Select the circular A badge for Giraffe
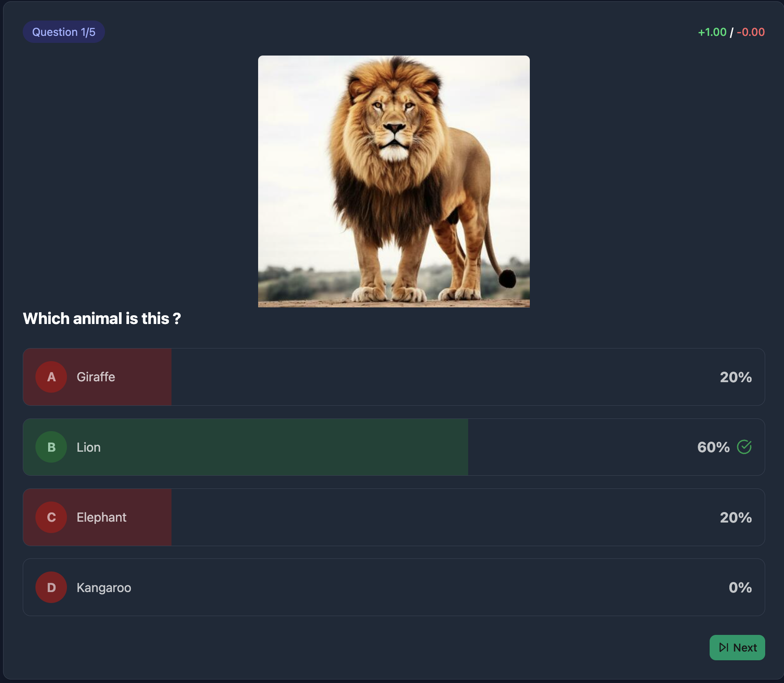784x683 pixels. 51,377
